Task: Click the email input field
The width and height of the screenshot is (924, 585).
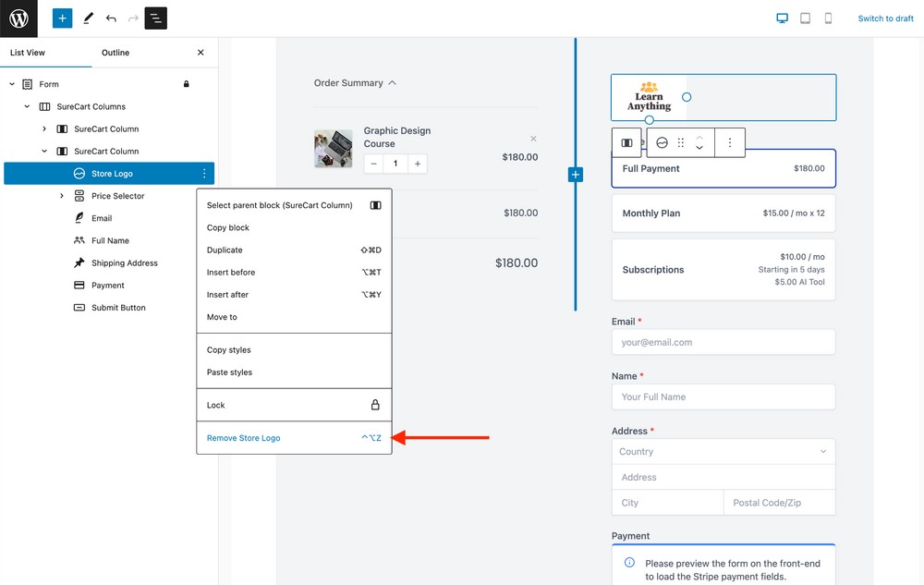Action: (723, 342)
